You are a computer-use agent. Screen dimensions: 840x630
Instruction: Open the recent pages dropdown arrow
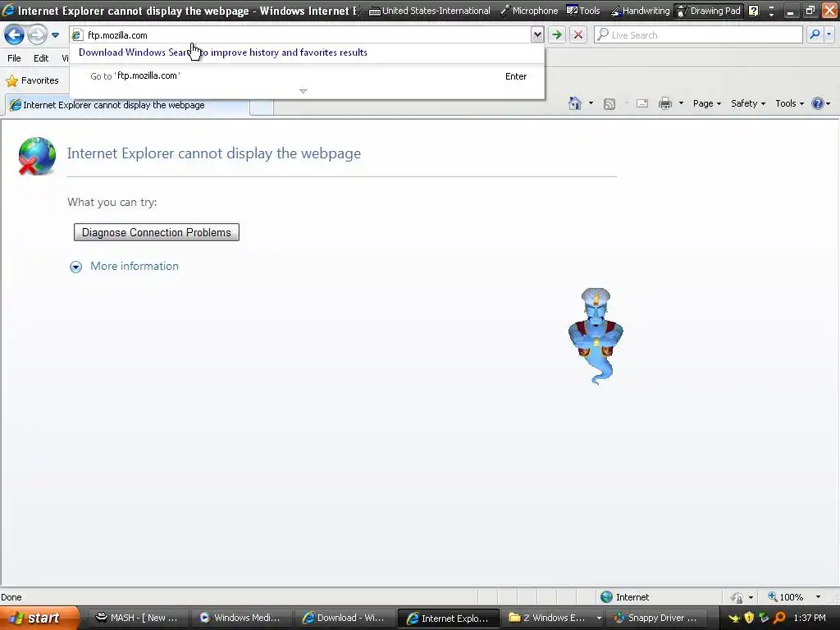click(55, 35)
